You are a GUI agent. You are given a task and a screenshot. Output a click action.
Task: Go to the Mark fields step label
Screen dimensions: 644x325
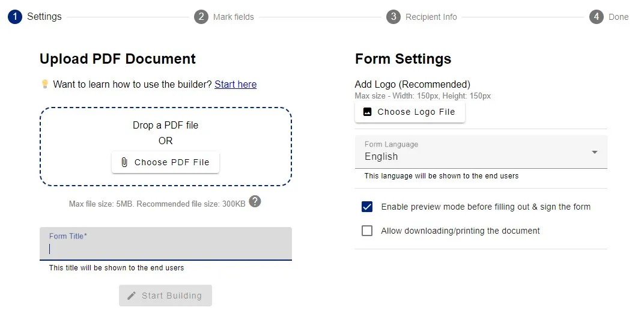[233, 17]
